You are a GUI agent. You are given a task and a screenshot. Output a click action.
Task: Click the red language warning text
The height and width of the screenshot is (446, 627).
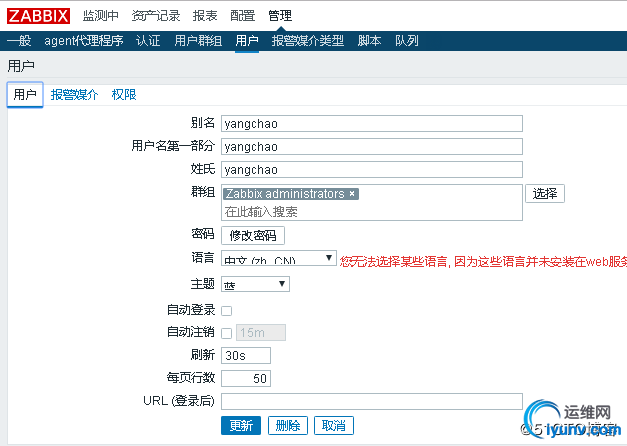[x=483, y=262]
